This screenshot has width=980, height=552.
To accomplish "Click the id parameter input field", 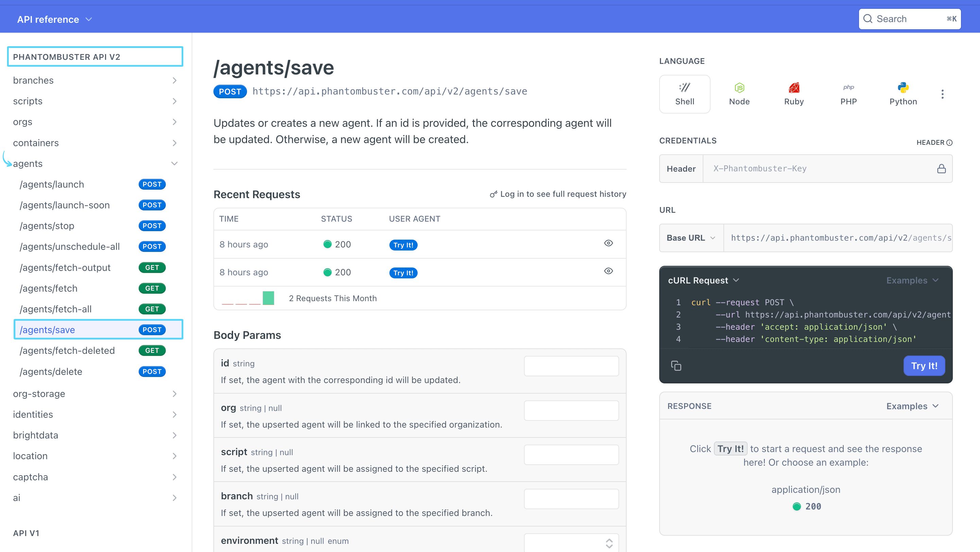I will click(572, 366).
